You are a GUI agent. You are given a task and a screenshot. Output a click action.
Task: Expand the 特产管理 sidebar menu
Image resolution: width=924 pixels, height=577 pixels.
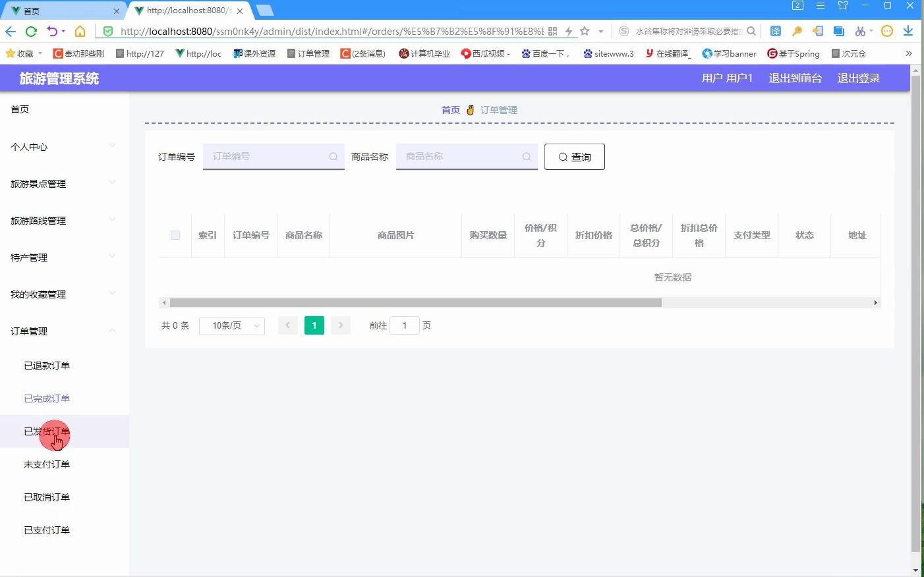click(x=65, y=258)
